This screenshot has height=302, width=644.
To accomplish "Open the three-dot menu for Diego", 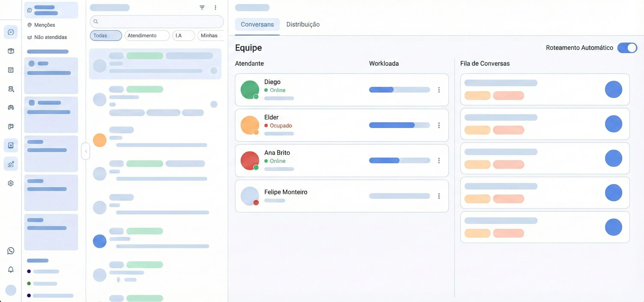I will pyautogui.click(x=439, y=90).
